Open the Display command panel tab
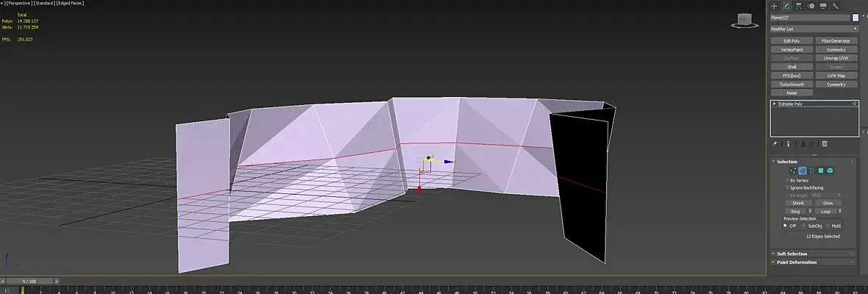This screenshot has height=294, width=868. [823, 6]
